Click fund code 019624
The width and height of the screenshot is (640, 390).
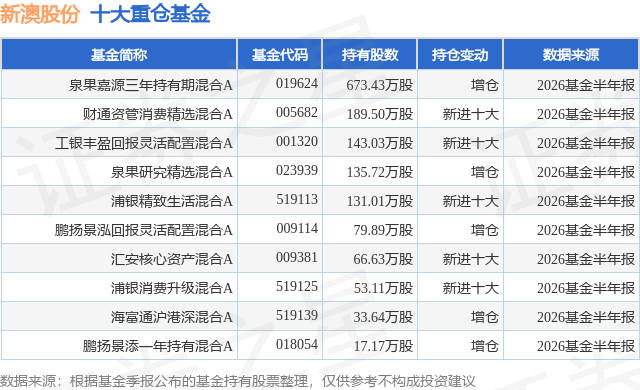(297, 84)
